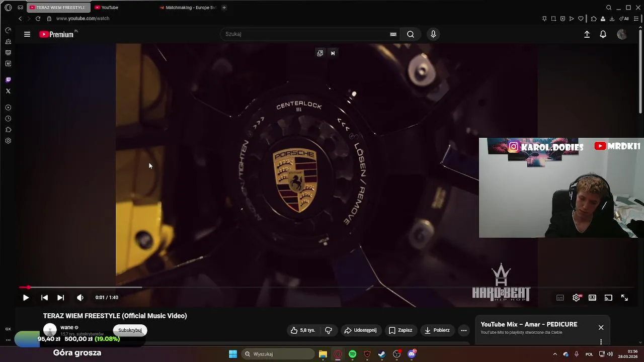644x362 pixels.
Task: Open GX Control in Opera sidebar
Action: click(x=8, y=30)
